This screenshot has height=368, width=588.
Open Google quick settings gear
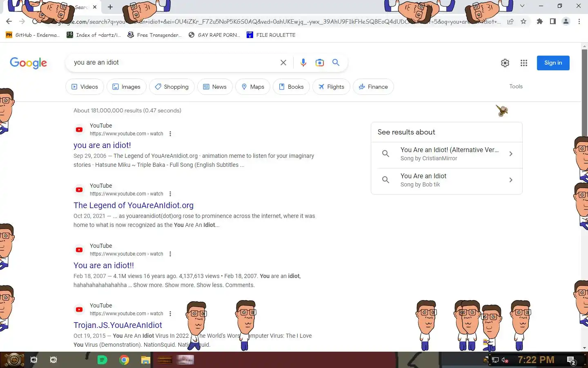click(x=505, y=63)
